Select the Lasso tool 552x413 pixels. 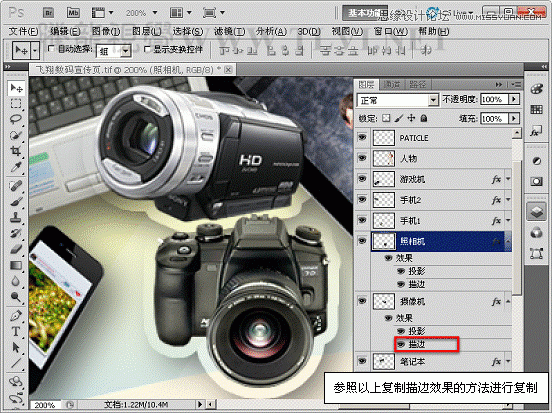pos(16,119)
